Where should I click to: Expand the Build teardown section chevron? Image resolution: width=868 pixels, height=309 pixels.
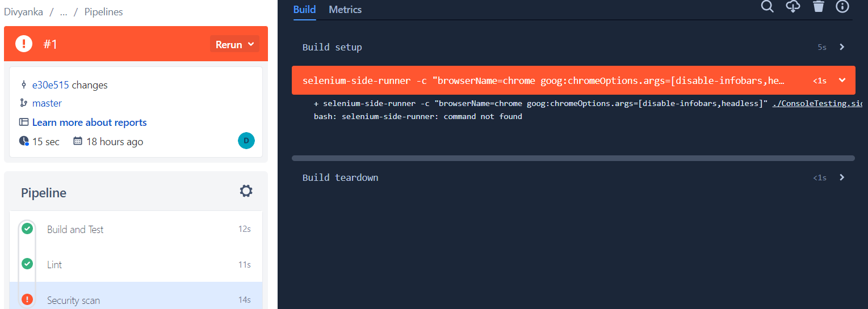(842, 177)
